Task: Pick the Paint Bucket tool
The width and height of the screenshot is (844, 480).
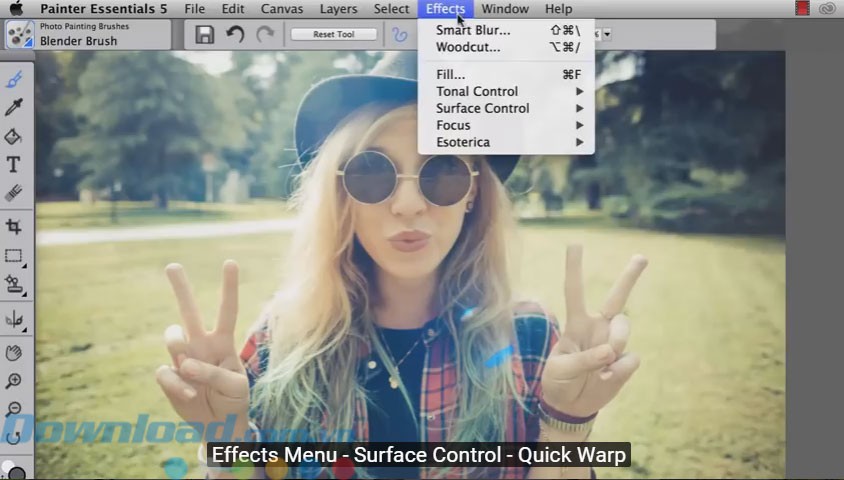Action: [14, 136]
